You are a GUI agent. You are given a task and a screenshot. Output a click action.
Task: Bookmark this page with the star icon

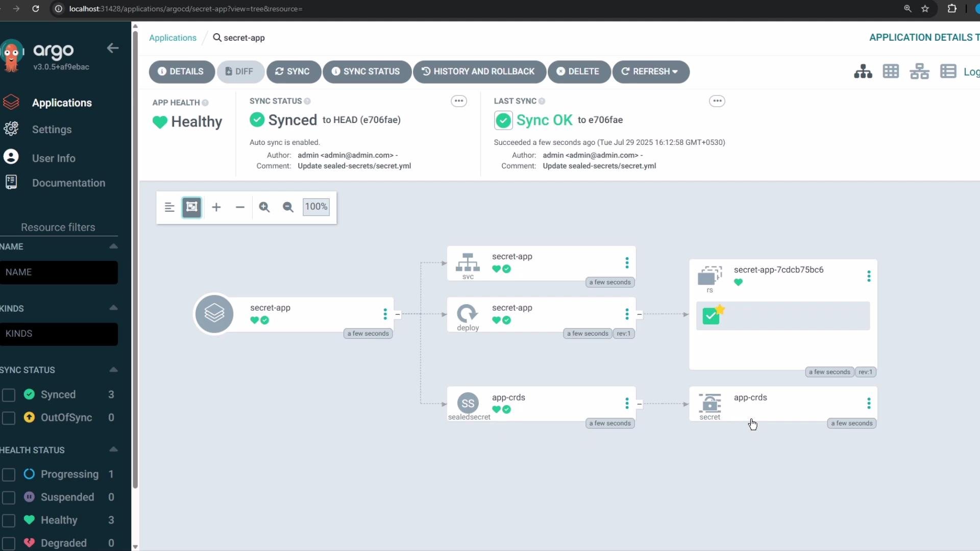925,9
